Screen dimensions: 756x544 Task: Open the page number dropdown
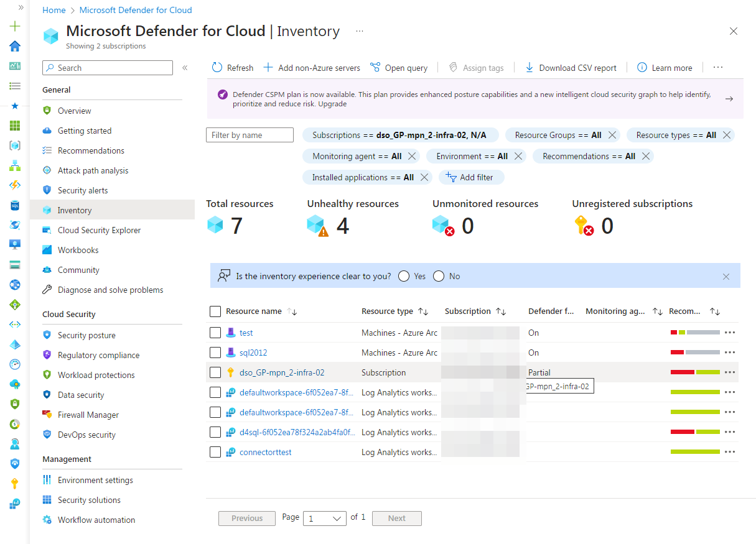pyautogui.click(x=325, y=519)
